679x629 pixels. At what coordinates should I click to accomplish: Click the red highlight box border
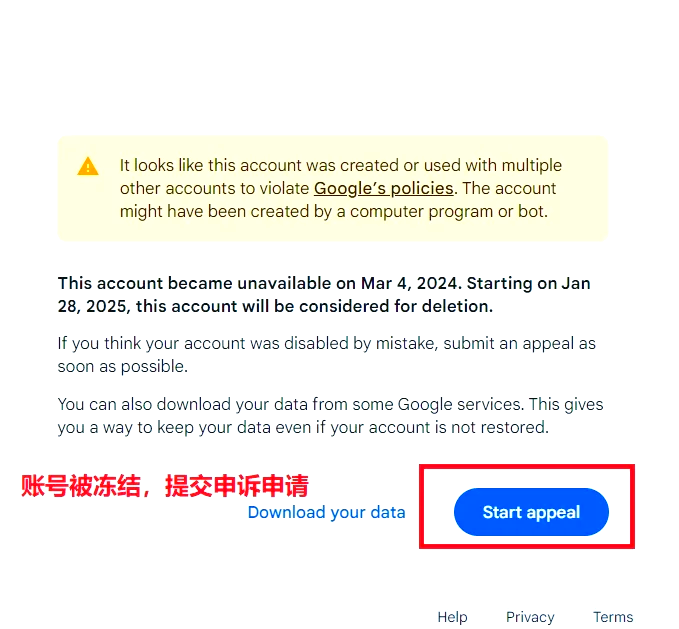[x=527, y=467]
